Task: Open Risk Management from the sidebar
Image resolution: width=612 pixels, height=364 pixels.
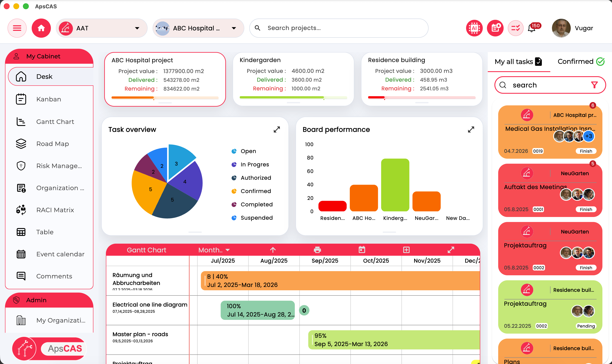Action: (21, 166)
